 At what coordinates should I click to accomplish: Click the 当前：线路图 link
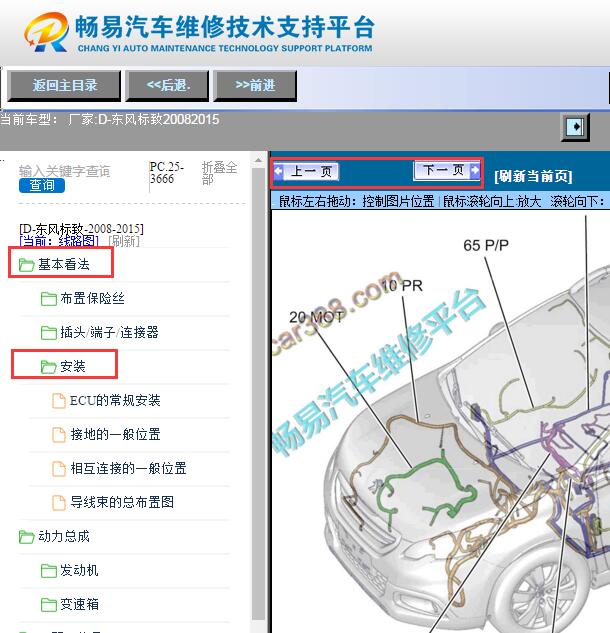click(59, 241)
